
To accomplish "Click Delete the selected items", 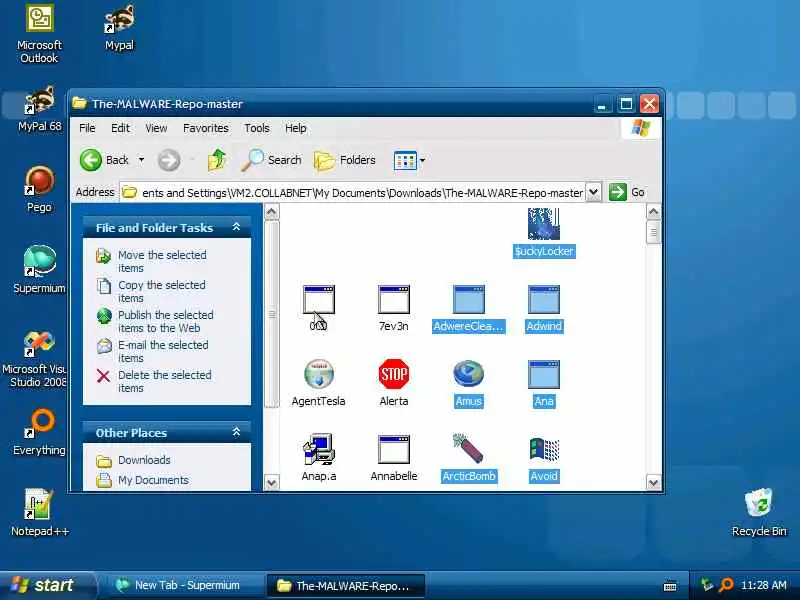I will [154, 382].
